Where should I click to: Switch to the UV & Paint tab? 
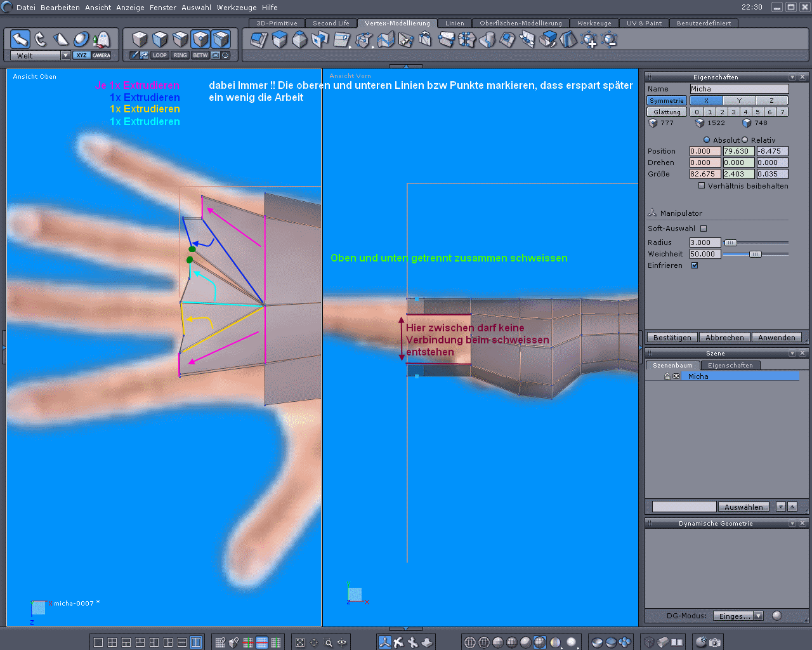pyautogui.click(x=644, y=23)
